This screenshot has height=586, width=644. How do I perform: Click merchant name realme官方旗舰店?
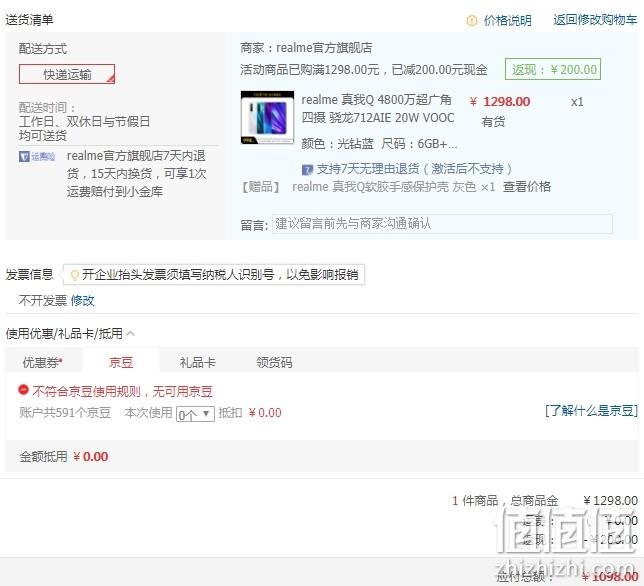[x=324, y=48]
